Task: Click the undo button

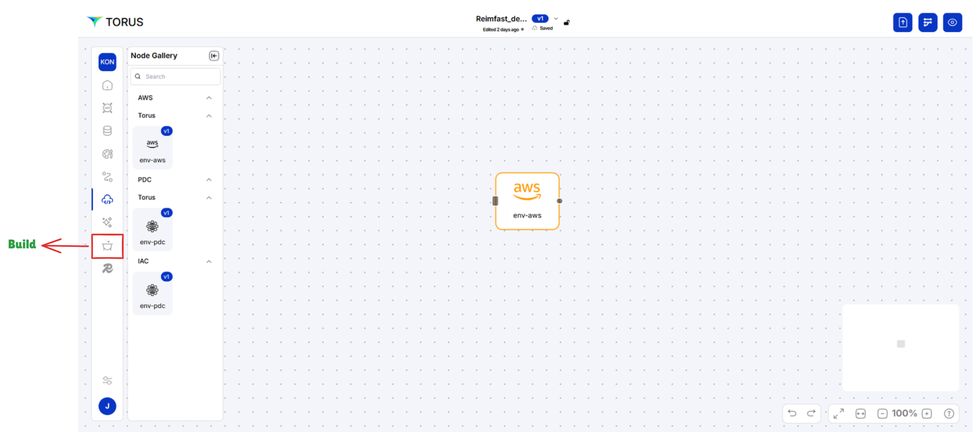Action: pos(792,413)
